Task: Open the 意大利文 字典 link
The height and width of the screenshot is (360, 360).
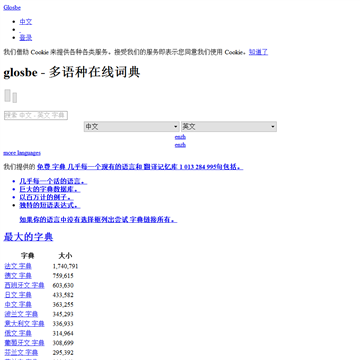Action: [24, 324]
